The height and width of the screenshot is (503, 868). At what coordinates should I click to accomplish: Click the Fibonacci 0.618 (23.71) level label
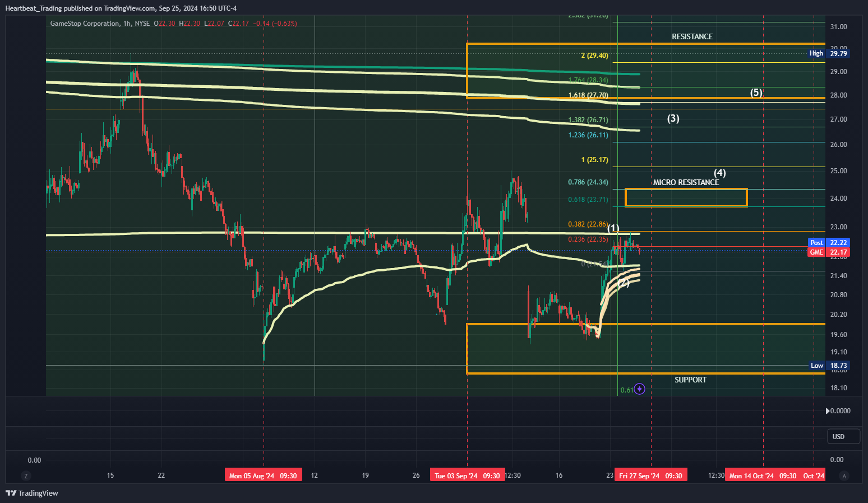588,200
